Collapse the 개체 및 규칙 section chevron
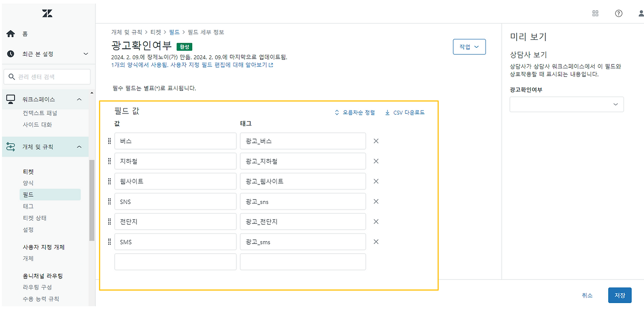 tap(78, 147)
